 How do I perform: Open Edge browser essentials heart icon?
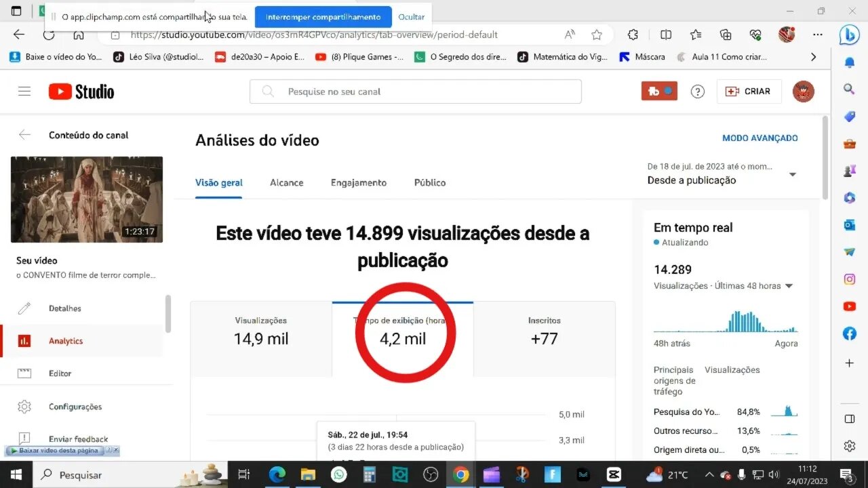coord(756,35)
